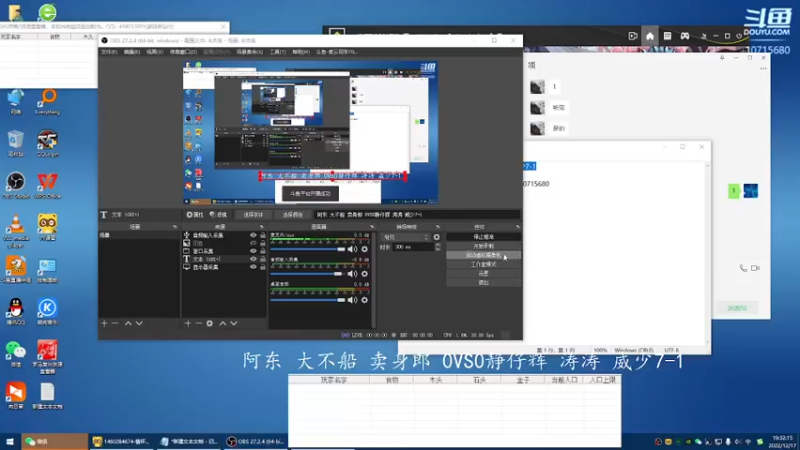Open the 帮助(H) menu in OBS
This screenshot has width=800, height=450.
click(301, 52)
